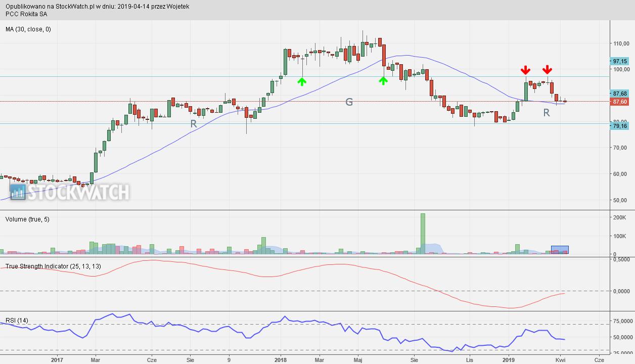The width and height of the screenshot is (635, 364).
Task: Click the Kwi label on the time axis
Action: tap(560, 360)
